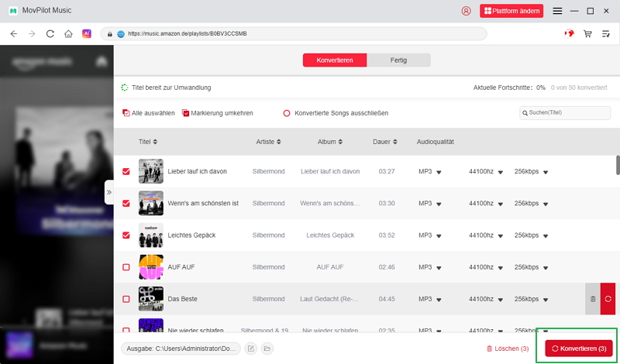This screenshot has width=620, height=364.
Task: Enable Konvertierte Songs ausschließen option
Action: click(287, 113)
